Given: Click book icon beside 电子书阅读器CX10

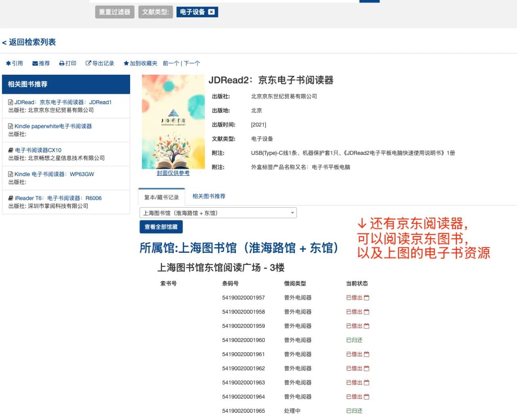Looking at the screenshot, I should pyautogui.click(x=11, y=150).
